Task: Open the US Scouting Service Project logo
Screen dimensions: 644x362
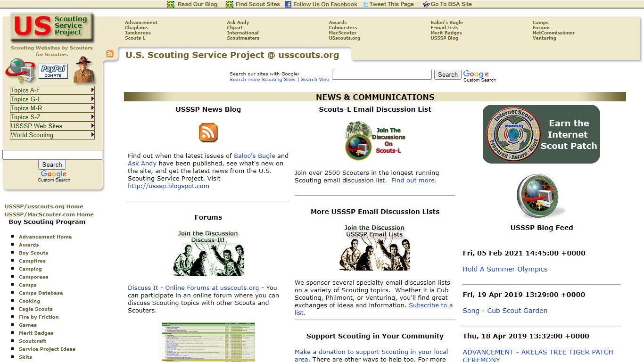Action: click(52, 27)
